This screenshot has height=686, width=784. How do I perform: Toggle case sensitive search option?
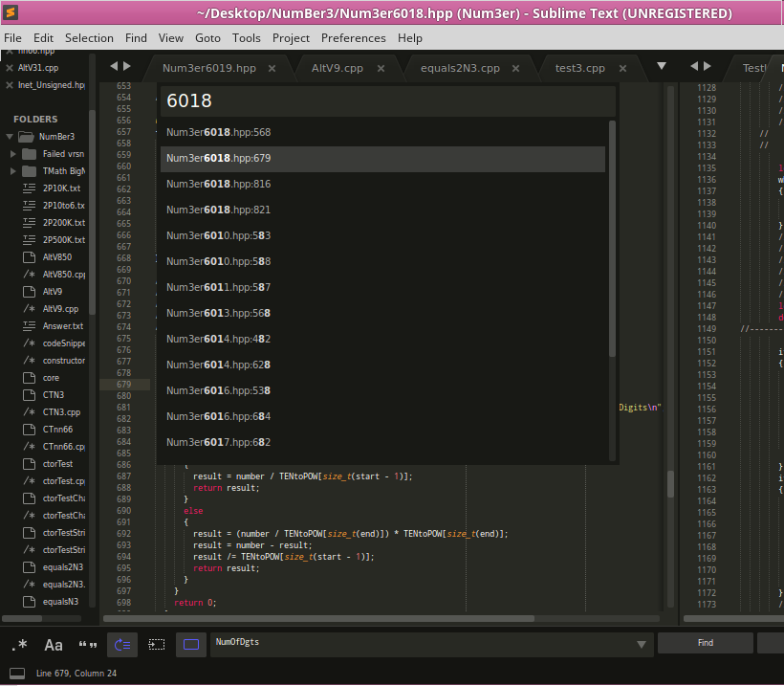pyautogui.click(x=54, y=644)
